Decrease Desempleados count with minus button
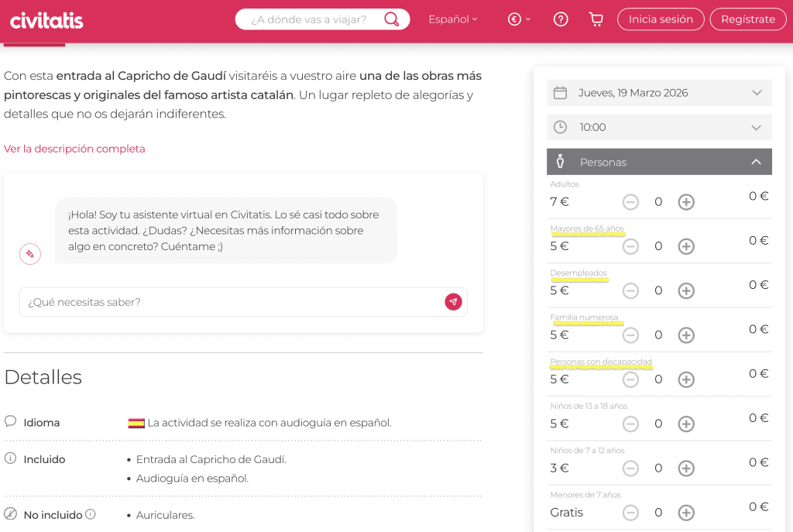 630,291
